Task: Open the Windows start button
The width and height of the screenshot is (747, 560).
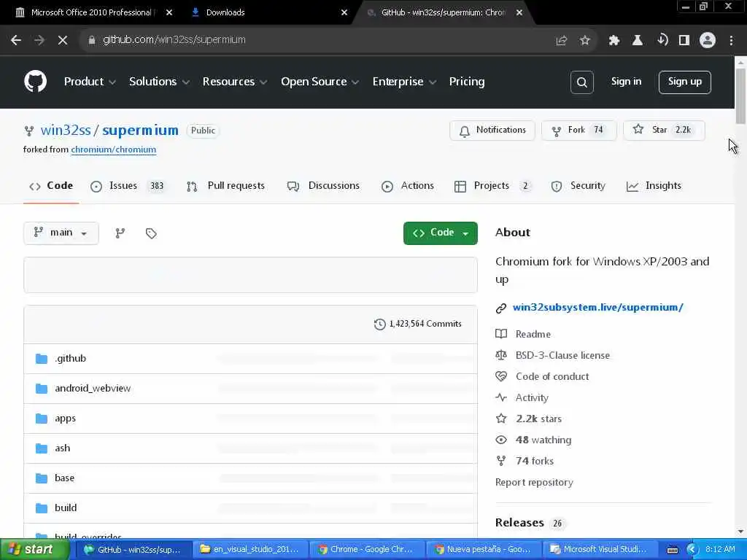Action: pyautogui.click(x=34, y=550)
